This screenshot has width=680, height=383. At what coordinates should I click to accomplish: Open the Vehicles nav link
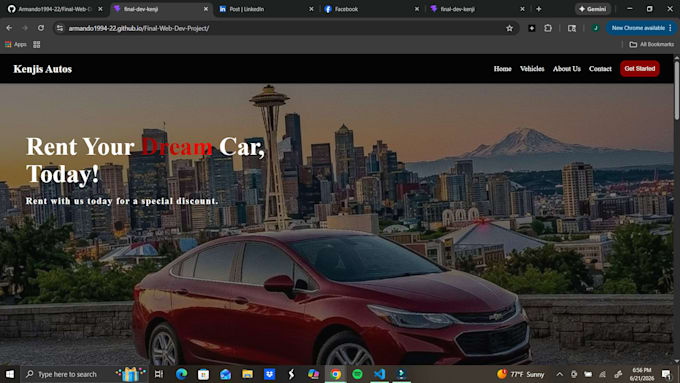(532, 69)
